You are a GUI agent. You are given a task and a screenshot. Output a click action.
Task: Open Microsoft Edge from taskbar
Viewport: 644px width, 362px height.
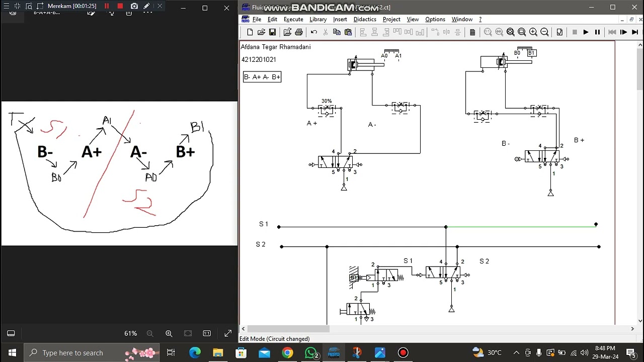195,352
